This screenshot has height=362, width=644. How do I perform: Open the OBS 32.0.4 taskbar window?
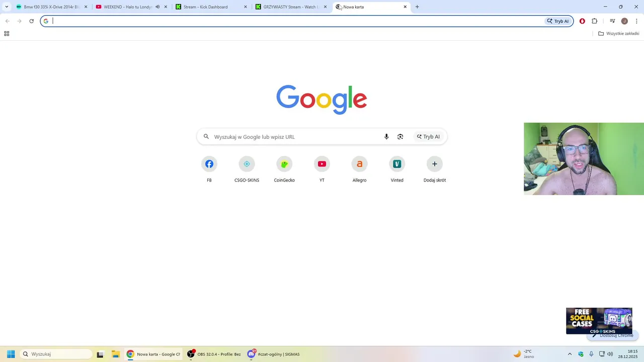[214, 354]
